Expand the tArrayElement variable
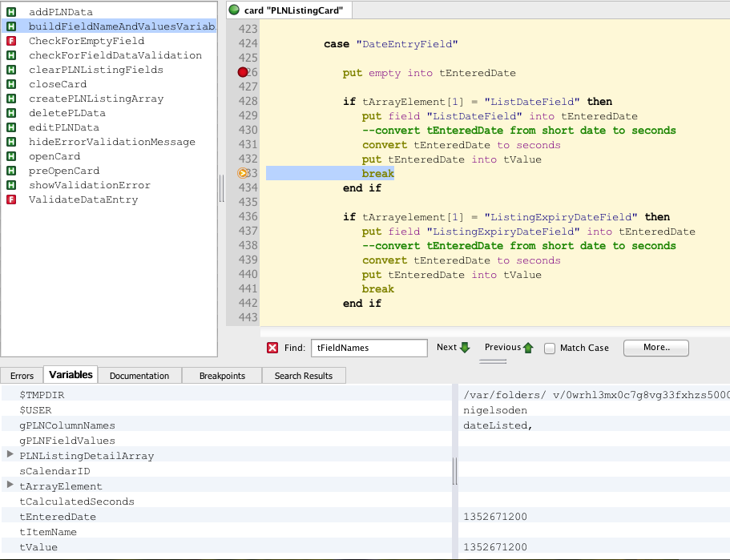 pos(10,485)
